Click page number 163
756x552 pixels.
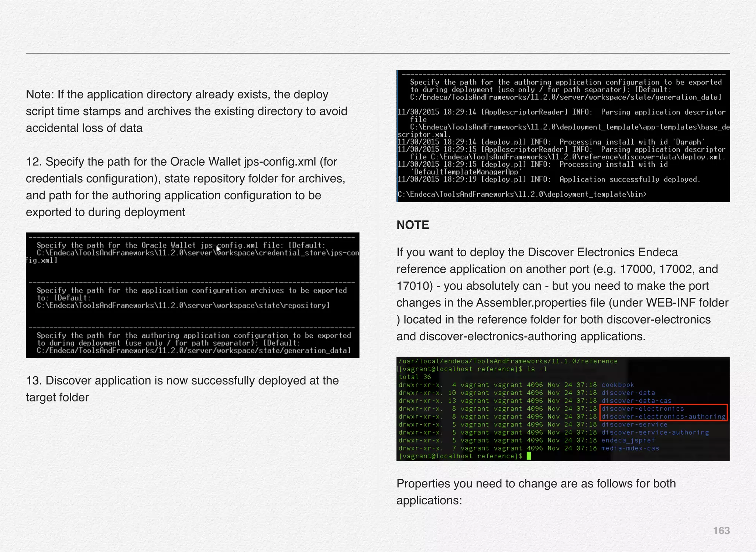(x=721, y=531)
